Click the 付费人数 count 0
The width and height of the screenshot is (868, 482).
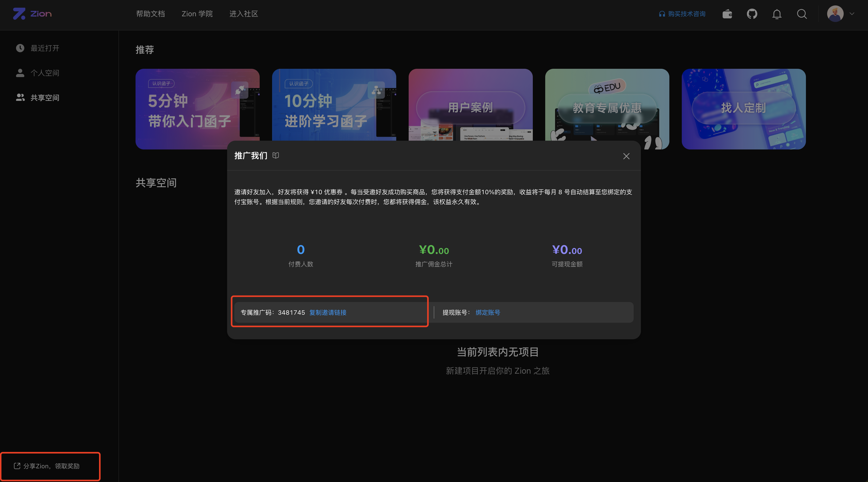(x=301, y=250)
